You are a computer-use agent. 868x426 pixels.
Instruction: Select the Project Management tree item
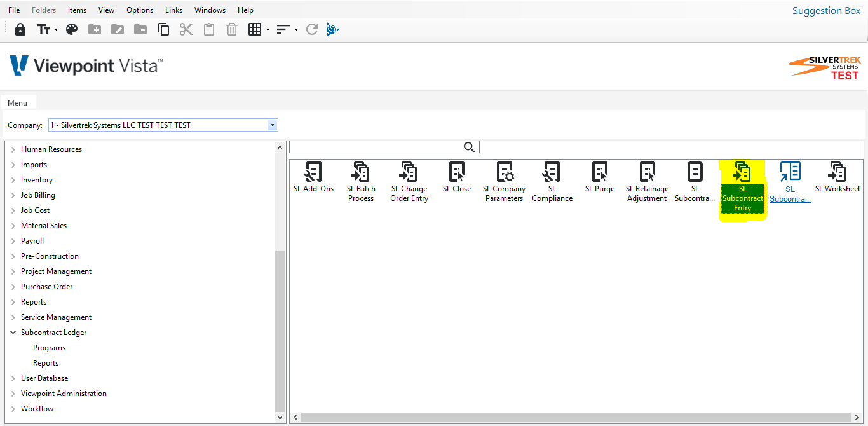(x=56, y=271)
